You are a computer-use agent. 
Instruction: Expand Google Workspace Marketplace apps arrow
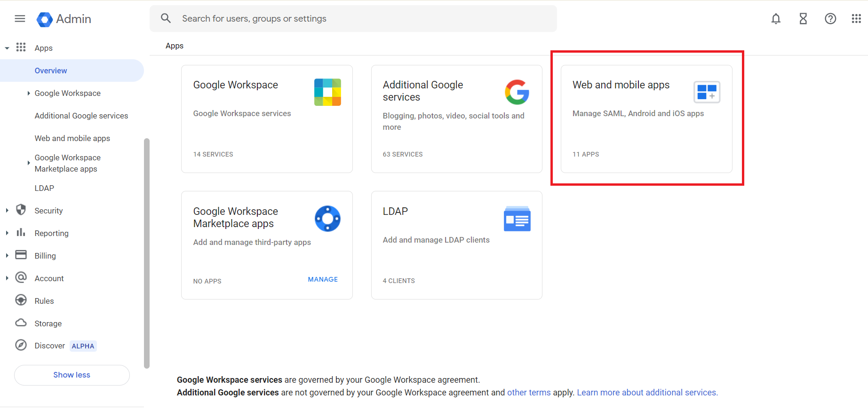coord(29,163)
